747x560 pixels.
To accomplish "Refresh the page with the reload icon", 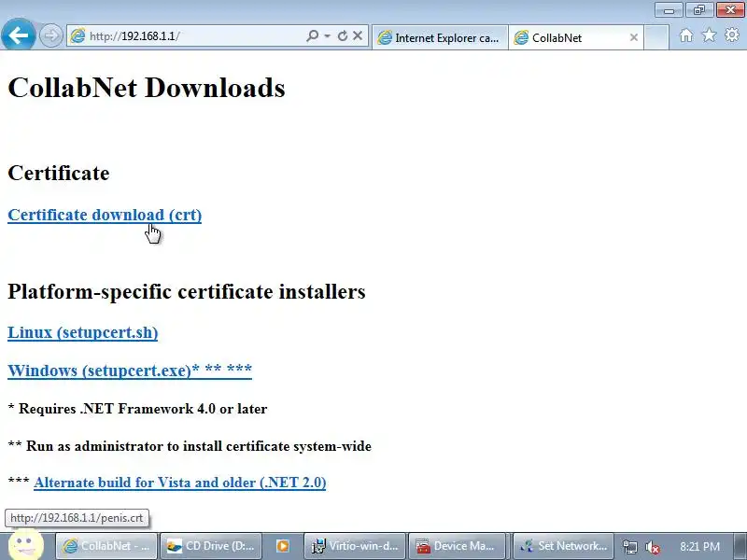I will [x=342, y=35].
